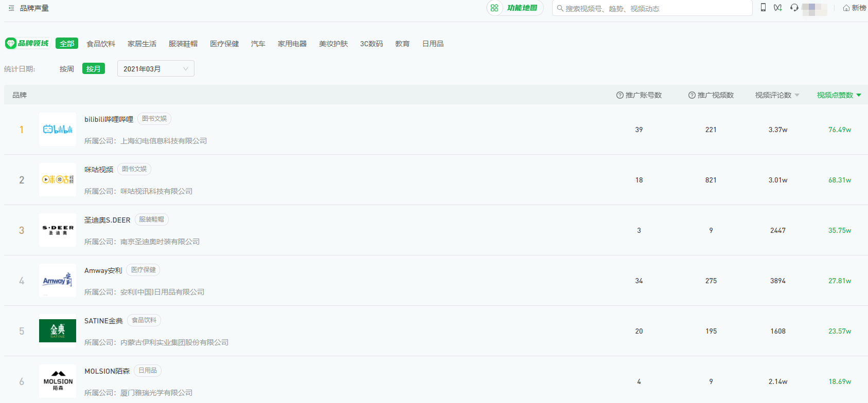
Task: Select the 医疗保健 category
Action: pos(224,44)
